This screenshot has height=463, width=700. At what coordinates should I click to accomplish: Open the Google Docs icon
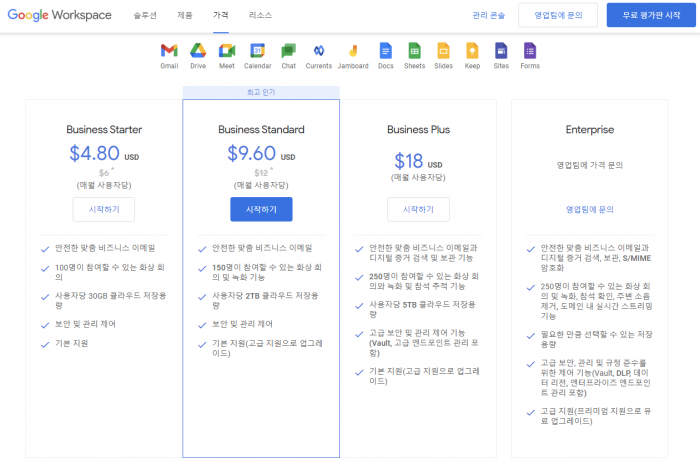click(385, 50)
